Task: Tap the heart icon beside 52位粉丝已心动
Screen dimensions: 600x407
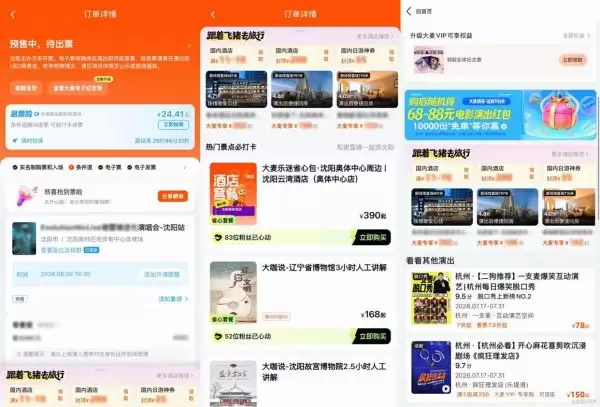Action: (x=218, y=336)
